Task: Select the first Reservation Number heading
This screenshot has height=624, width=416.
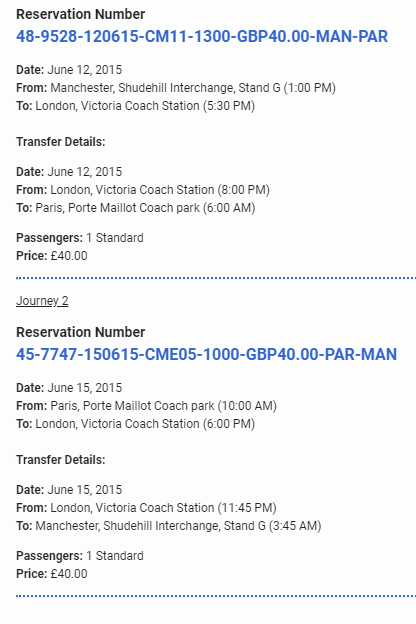Action: (x=80, y=14)
